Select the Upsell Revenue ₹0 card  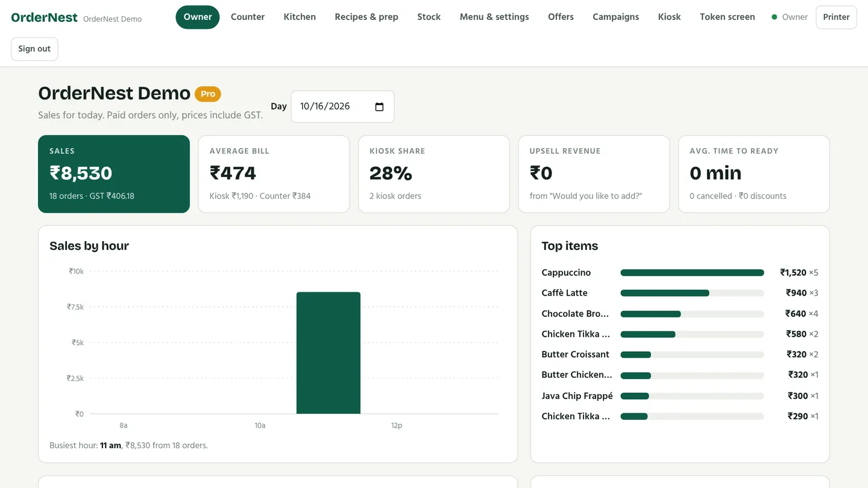pos(594,174)
